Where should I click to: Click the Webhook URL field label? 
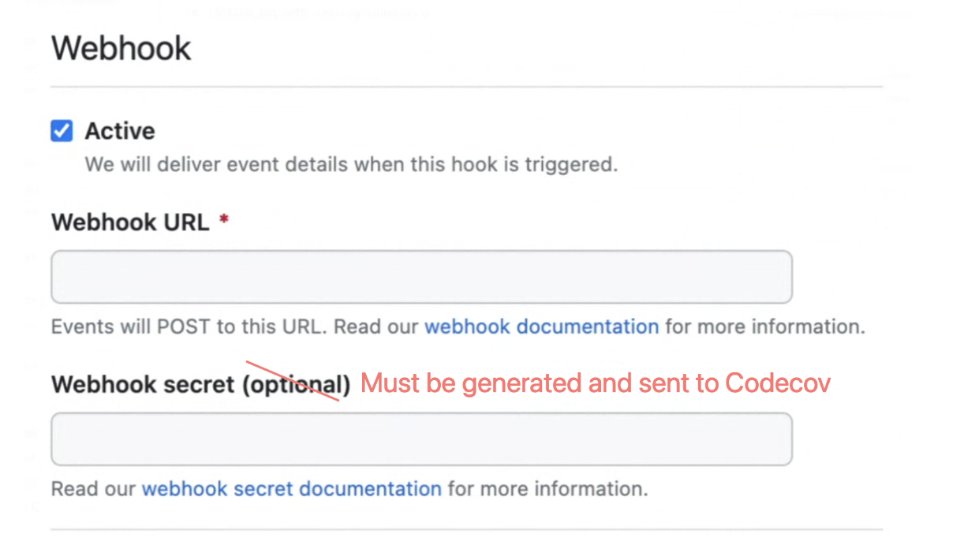[x=130, y=222]
